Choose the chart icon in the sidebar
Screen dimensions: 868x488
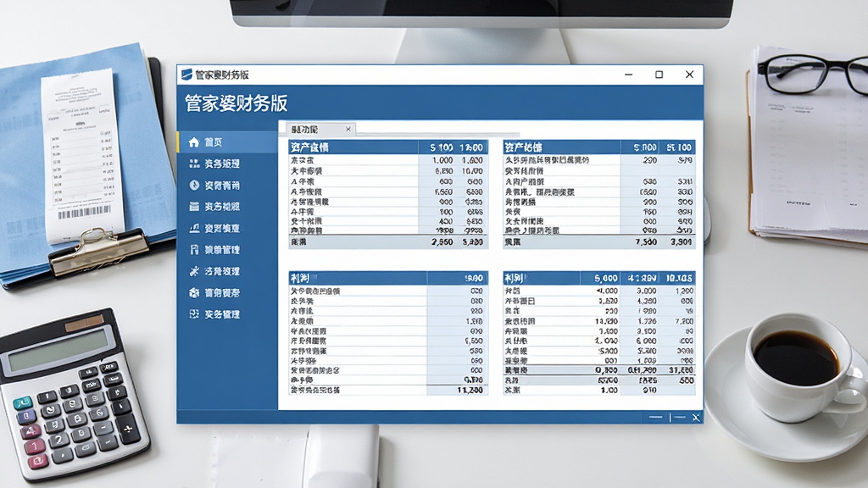click(194, 228)
